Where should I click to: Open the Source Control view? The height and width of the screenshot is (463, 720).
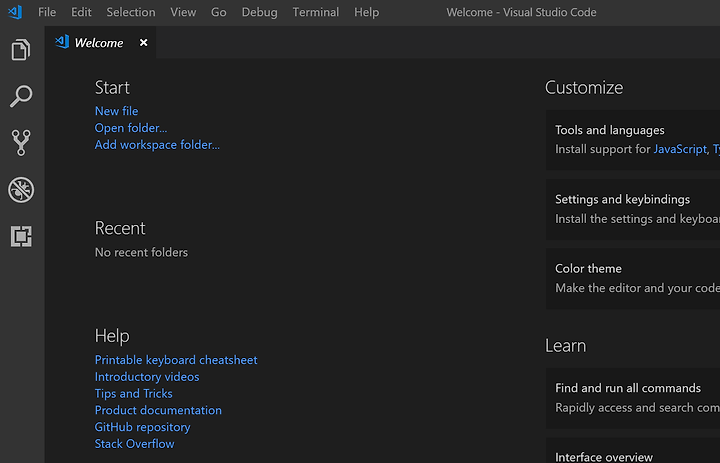click(21, 143)
